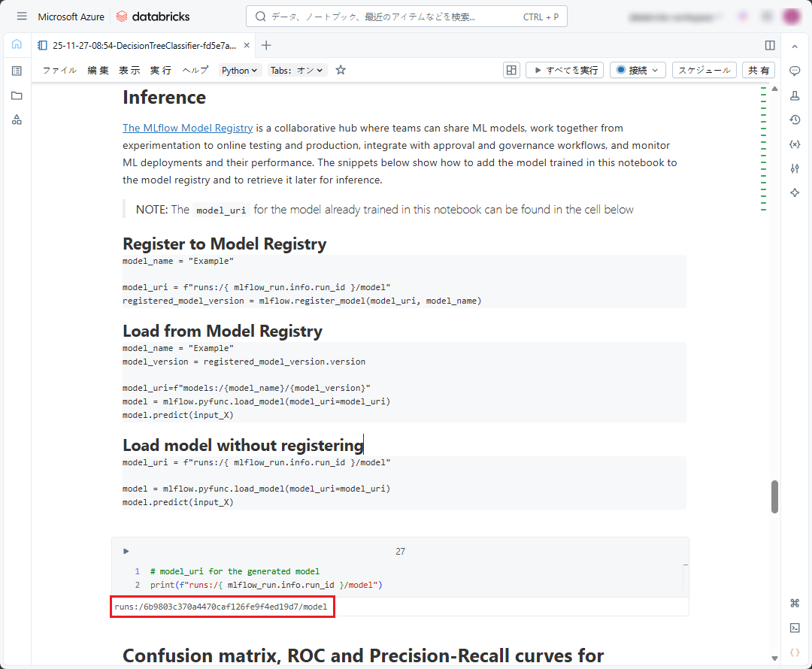Viewport: 812px width, 669px height.
Task: Open the comments panel icon
Action: click(795, 71)
